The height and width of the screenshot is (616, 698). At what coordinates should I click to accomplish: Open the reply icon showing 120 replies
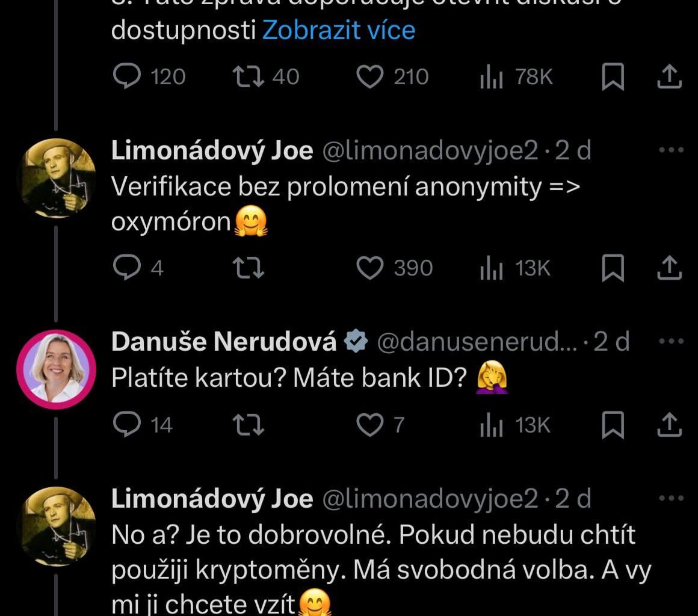(x=126, y=76)
